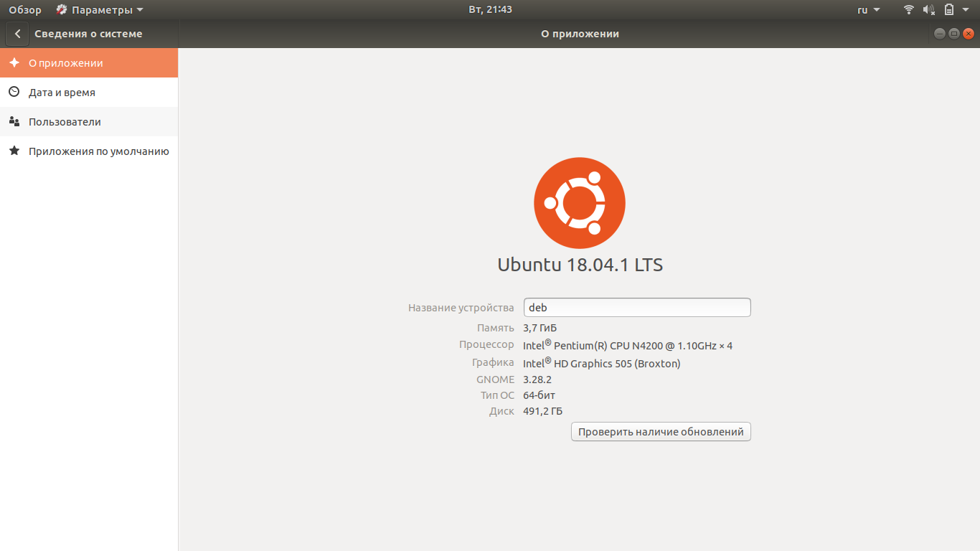980x551 pixels.
Task: Click the muted volume icon in top bar
Action: point(929,10)
